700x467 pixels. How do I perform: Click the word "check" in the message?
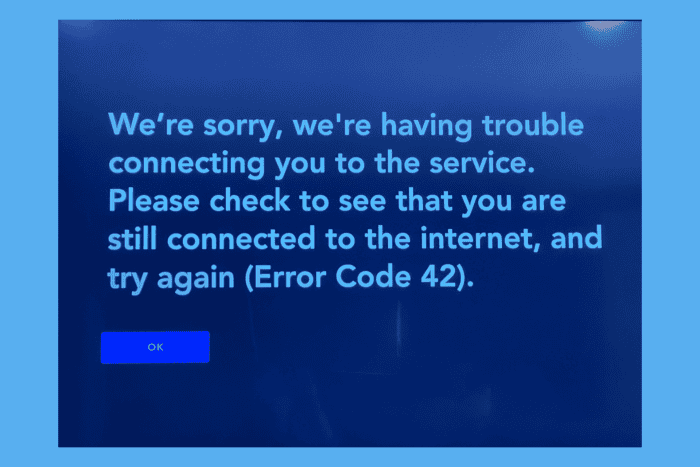(250, 200)
